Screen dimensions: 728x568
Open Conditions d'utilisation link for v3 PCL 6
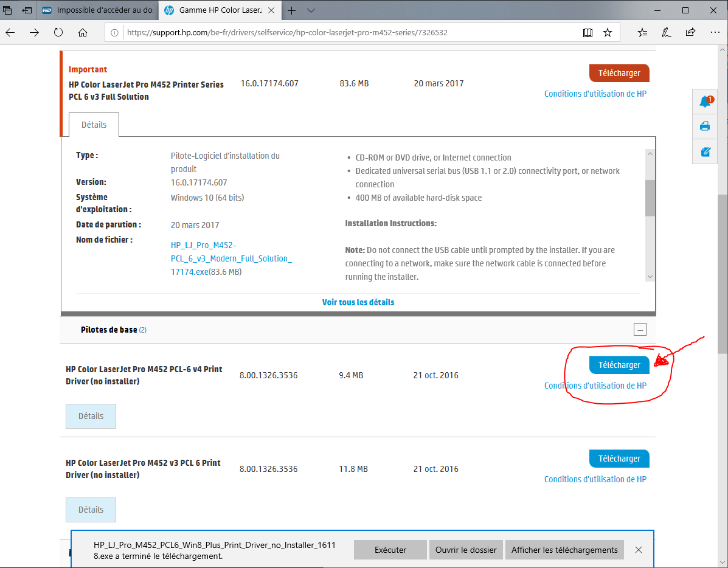595,479
